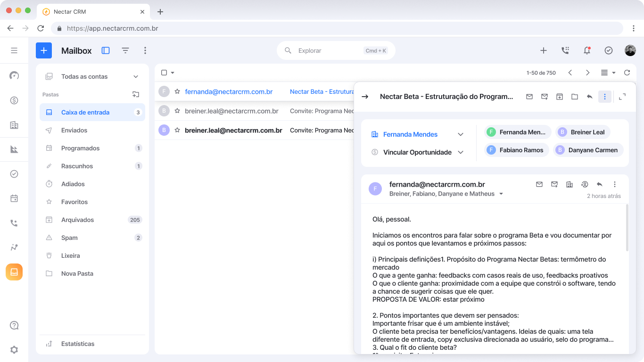644x362 pixels.
Task: Open the highlighted mailbox icon in sidebar
Action: [x=14, y=272]
